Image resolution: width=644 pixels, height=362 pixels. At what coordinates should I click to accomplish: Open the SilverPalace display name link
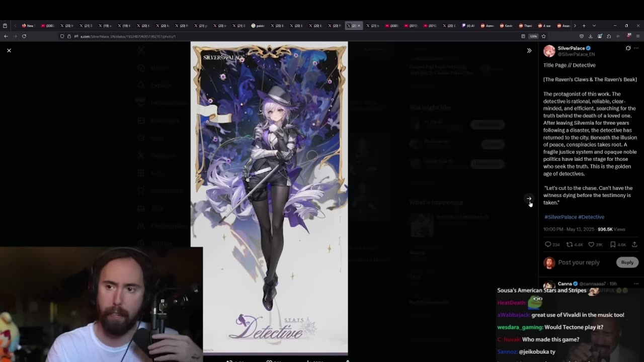(x=571, y=48)
